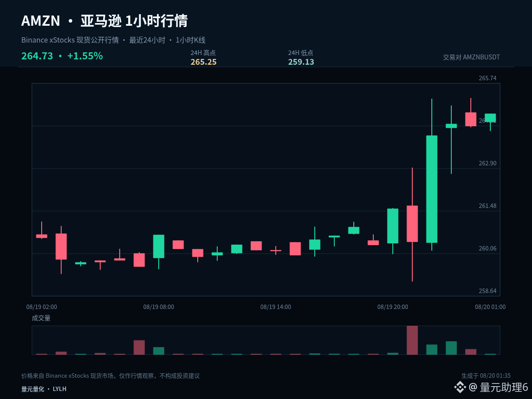This screenshot has width=532, height=399.
Task: Click the "24H 高点" label
Action: tap(203, 53)
